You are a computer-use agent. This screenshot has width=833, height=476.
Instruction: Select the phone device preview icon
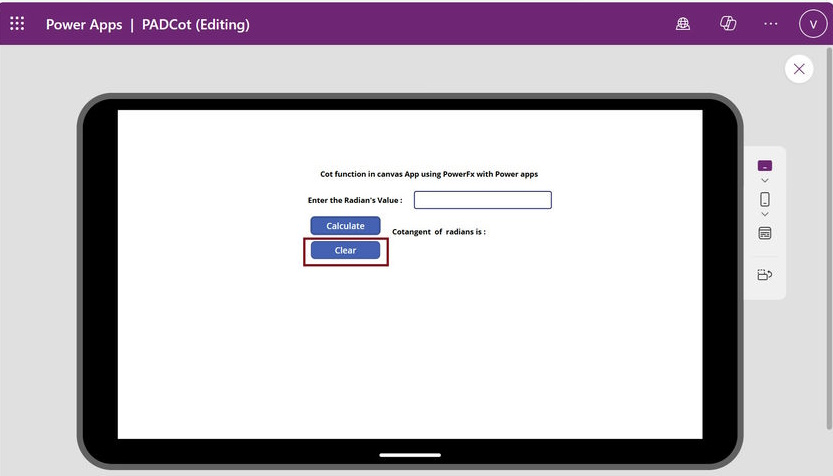click(x=764, y=199)
